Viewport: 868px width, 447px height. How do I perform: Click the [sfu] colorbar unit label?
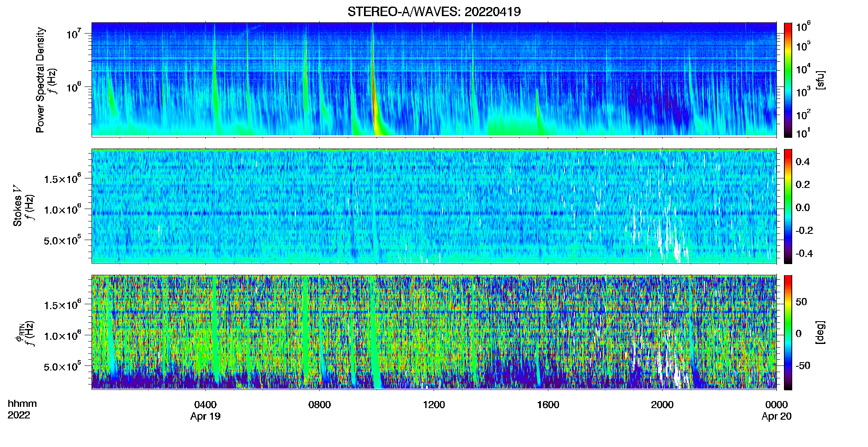[820, 80]
